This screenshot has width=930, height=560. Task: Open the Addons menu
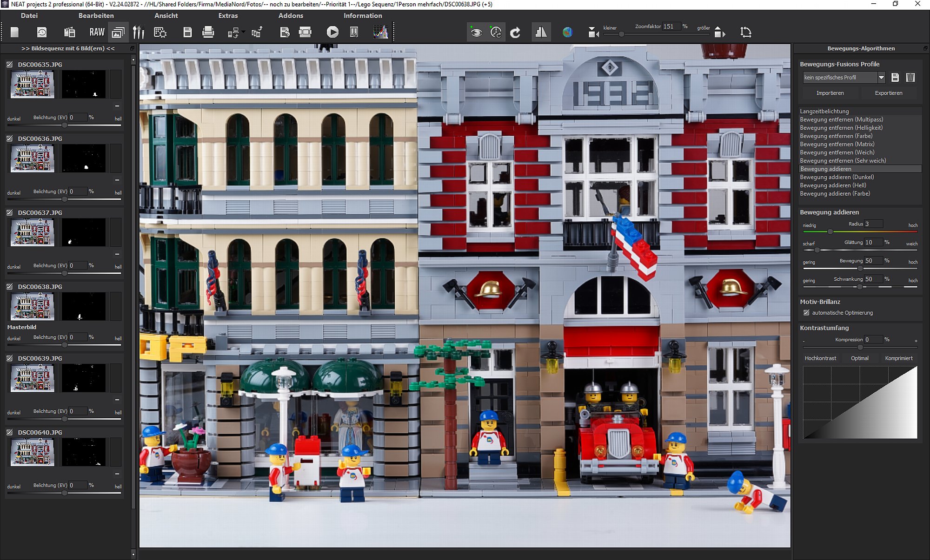(291, 15)
